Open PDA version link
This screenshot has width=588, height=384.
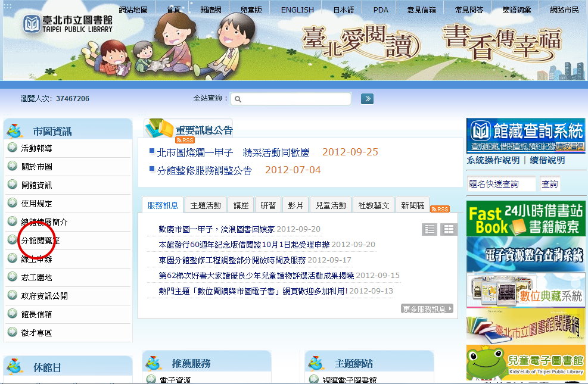381,10
